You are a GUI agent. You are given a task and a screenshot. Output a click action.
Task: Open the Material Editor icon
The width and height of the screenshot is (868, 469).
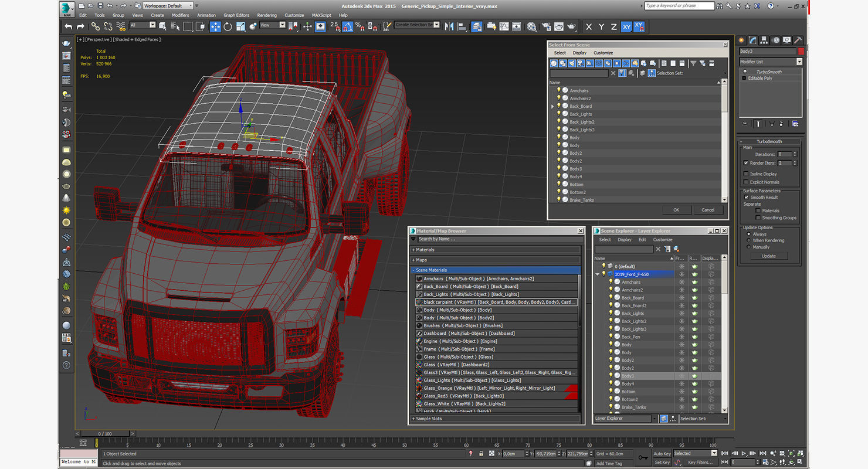pyautogui.click(x=531, y=26)
